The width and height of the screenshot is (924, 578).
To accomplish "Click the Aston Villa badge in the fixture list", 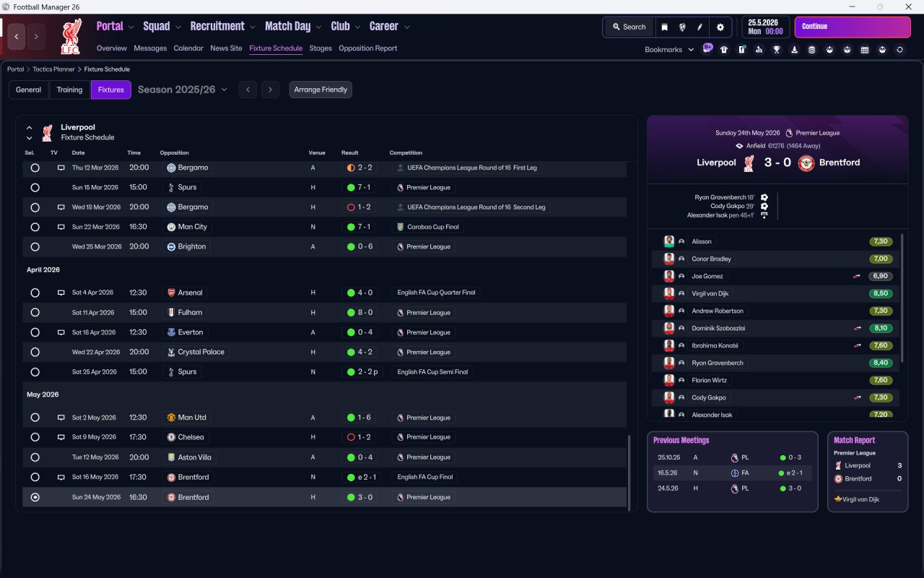I will pyautogui.click(x=171, y=457).
